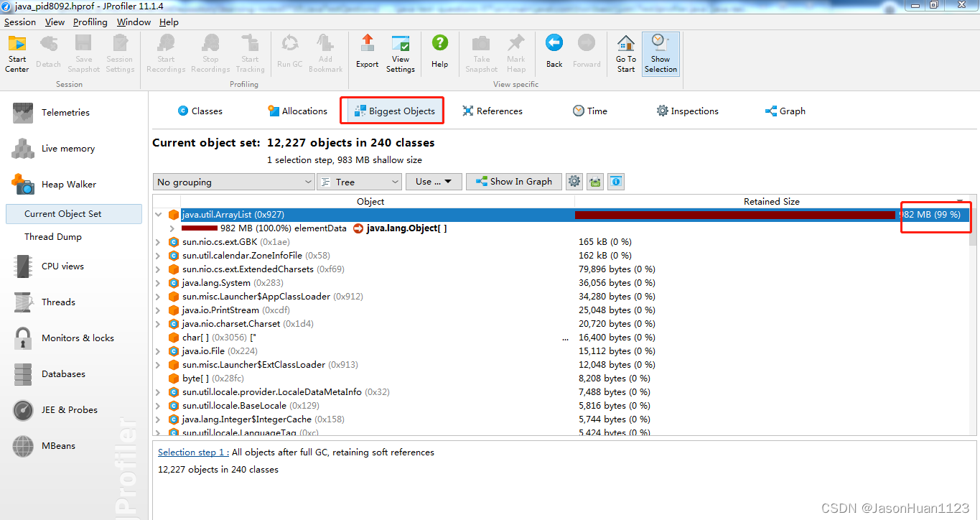This screenshot has height=520, width=980.
Task: Expand the java.io.PrintStream row
Action: [158, 310]
